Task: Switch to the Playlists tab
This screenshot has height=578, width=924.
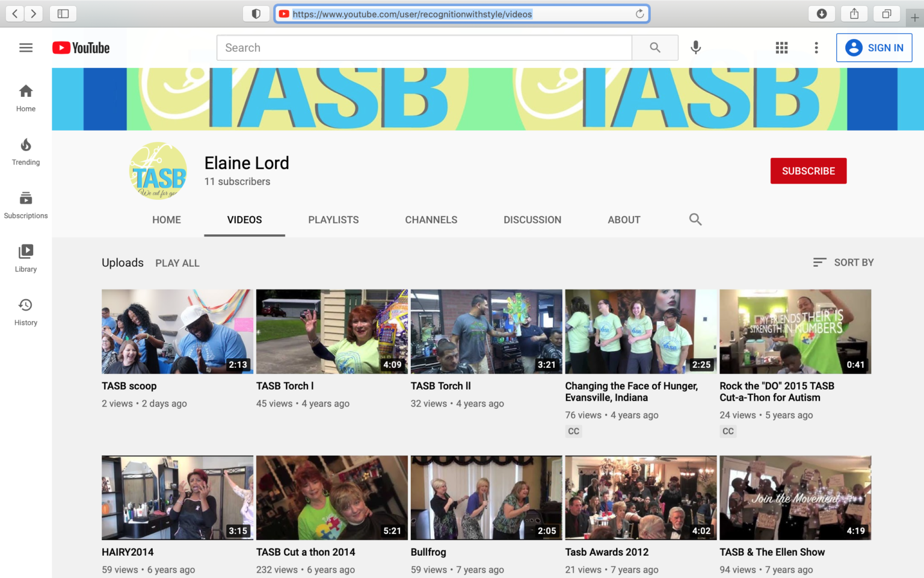Action: tap(333, 220)
